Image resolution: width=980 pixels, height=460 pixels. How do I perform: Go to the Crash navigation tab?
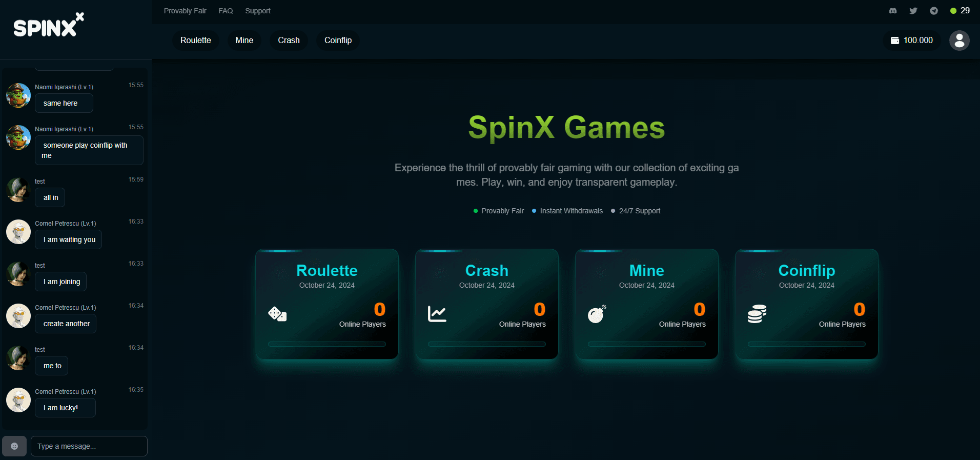289,41
